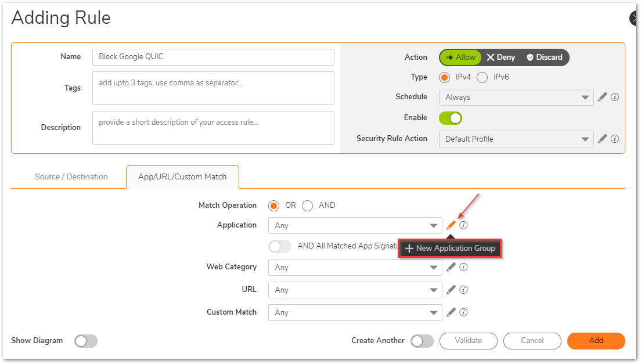Choose the IPv6 type radio button

(x=482, y=77)
